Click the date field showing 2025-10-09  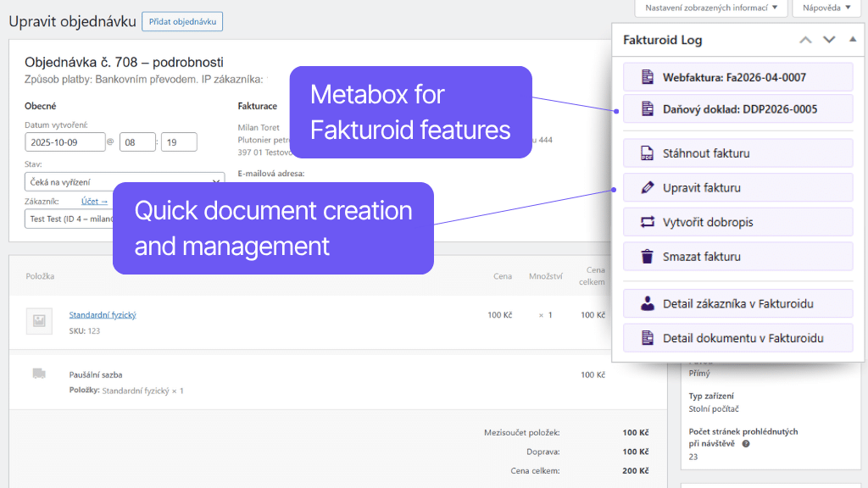point(64,142)
